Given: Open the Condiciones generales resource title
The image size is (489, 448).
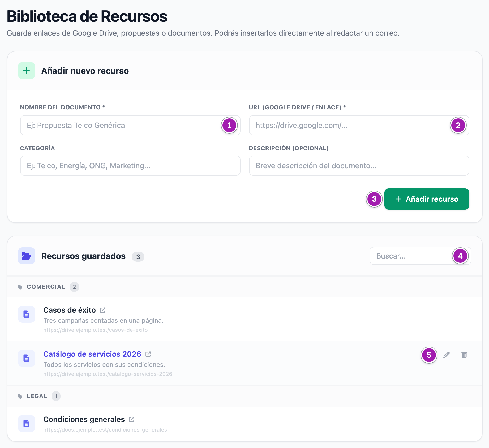Looking at the screenshot, I should point(84,419).
